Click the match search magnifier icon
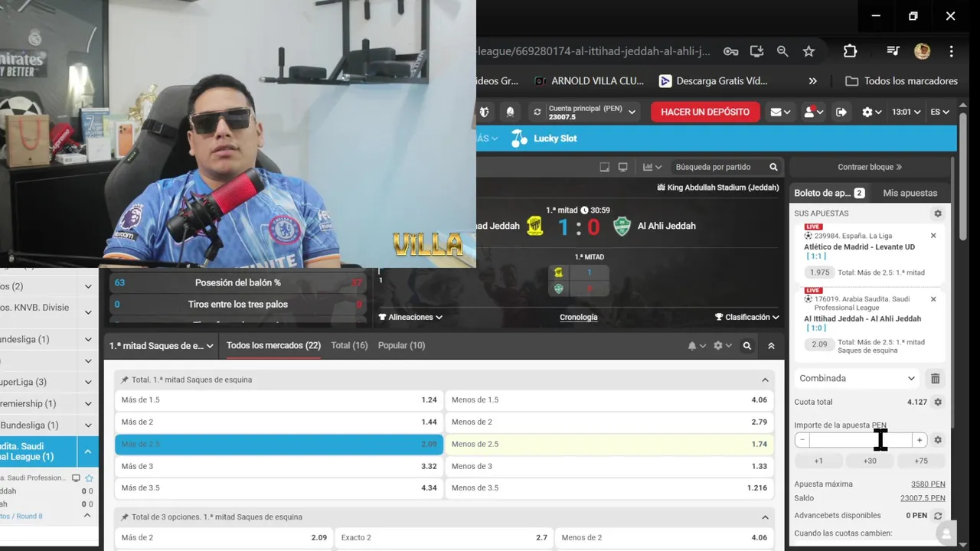The image size is (980, 551). (773, 167)
